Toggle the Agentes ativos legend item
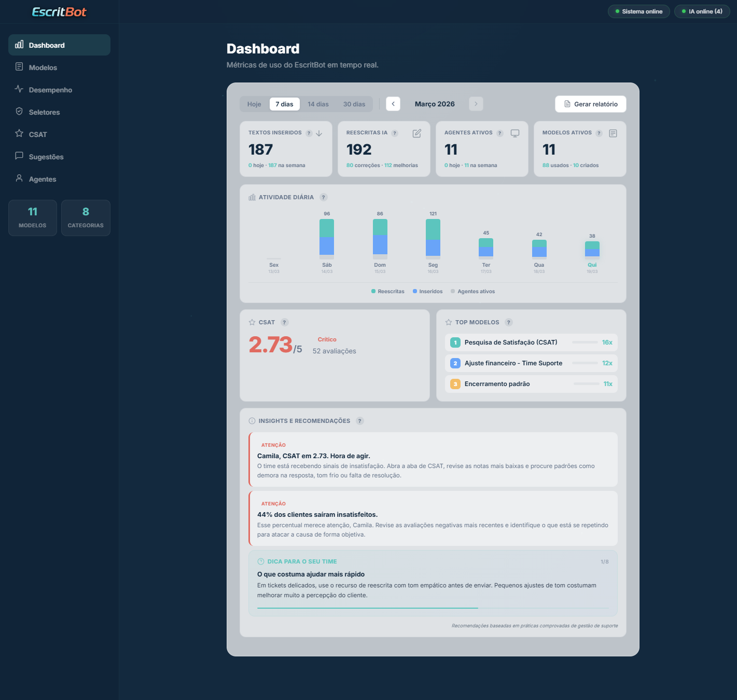The image size is (737, 700). pyautogui.click(x=472, y=291)
